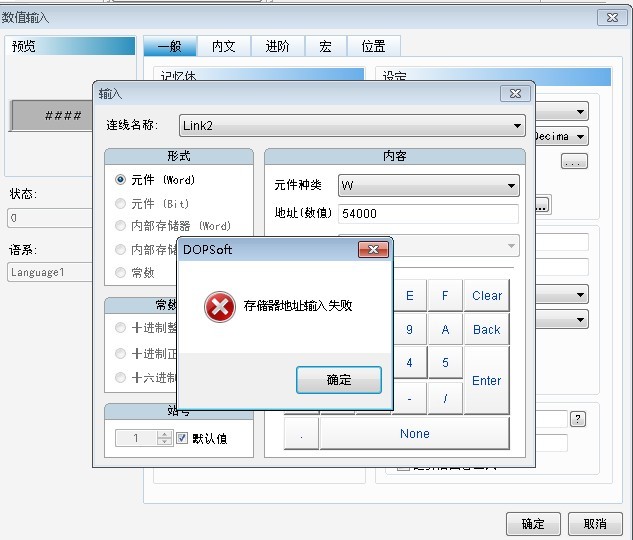Screen dimensions: 633x540
Task: Click 取消 in the 数值输入 window
Action: pyautogui.click(x=595, y=524)
